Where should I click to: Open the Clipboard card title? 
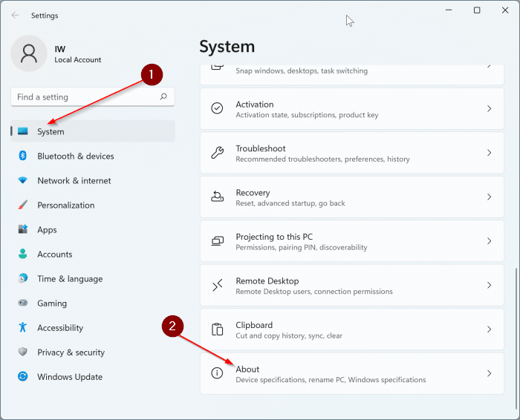254,325
